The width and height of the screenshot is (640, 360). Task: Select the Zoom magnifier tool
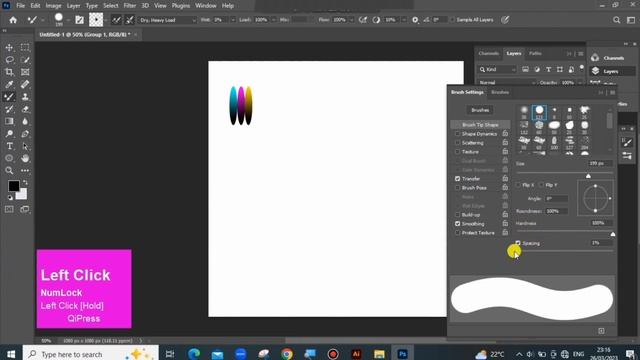tap(9, 171)
